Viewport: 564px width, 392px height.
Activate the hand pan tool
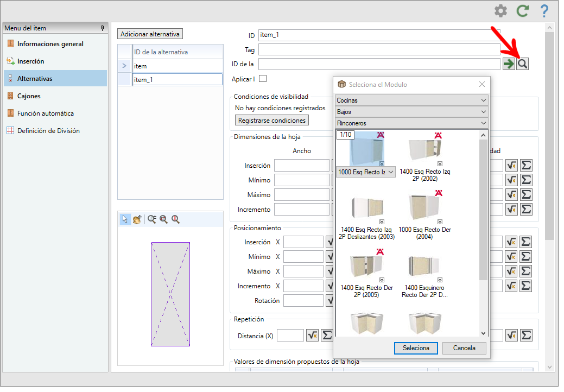click(137, 219)
